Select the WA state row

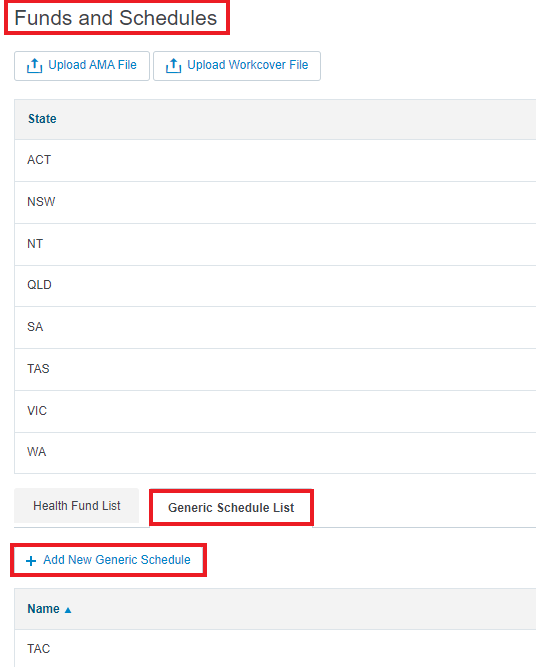pos(275,453)
